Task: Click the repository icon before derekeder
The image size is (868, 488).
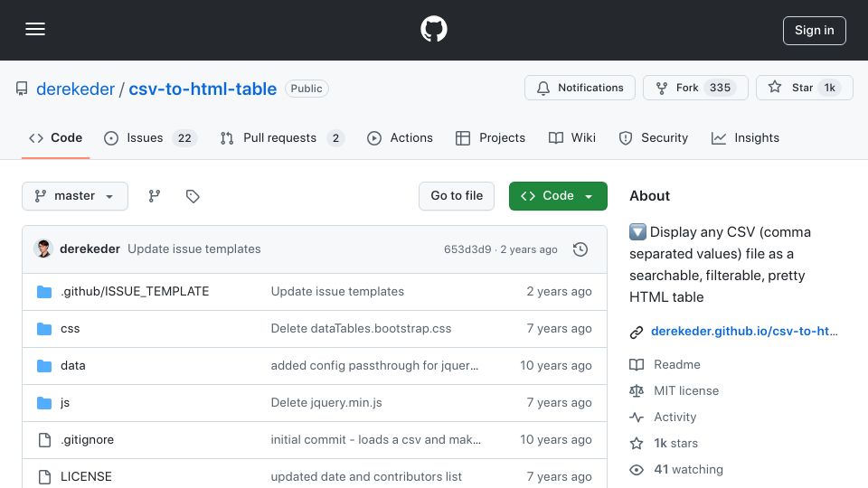Action: pos(22,89)
